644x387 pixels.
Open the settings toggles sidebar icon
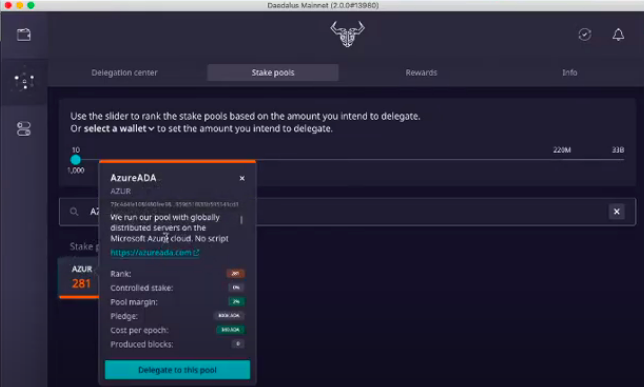[24, 129]
